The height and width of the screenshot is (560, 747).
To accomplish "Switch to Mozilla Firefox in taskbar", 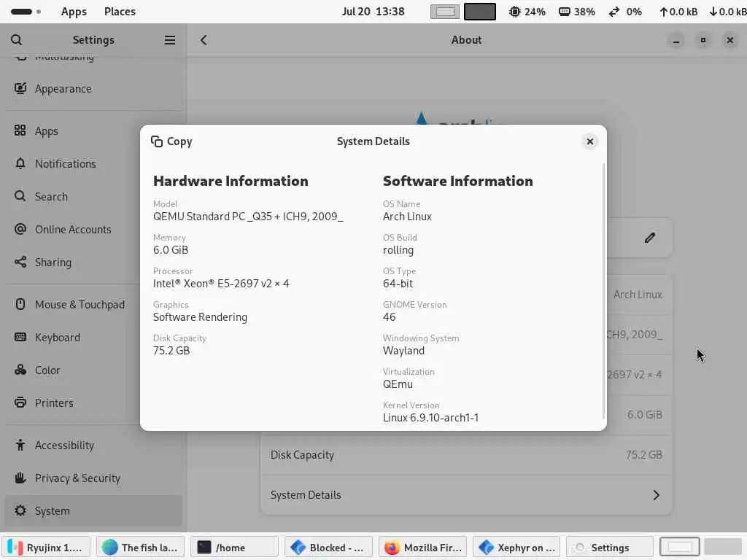I will pos(423,548).
